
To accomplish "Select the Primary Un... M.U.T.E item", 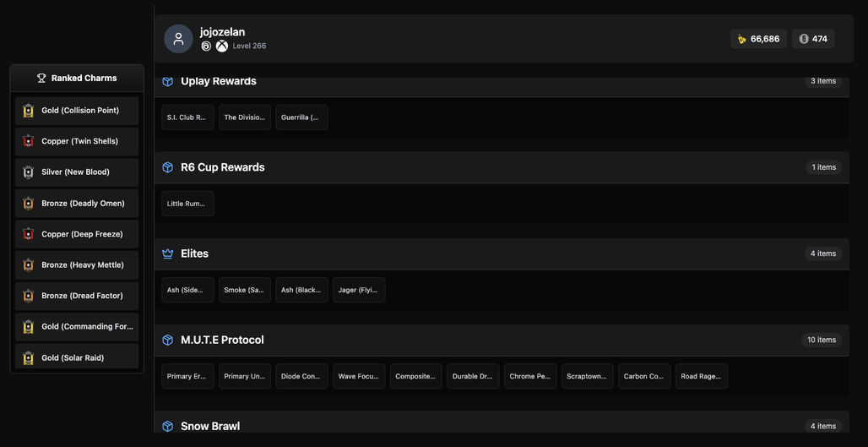I will (245, 376).
